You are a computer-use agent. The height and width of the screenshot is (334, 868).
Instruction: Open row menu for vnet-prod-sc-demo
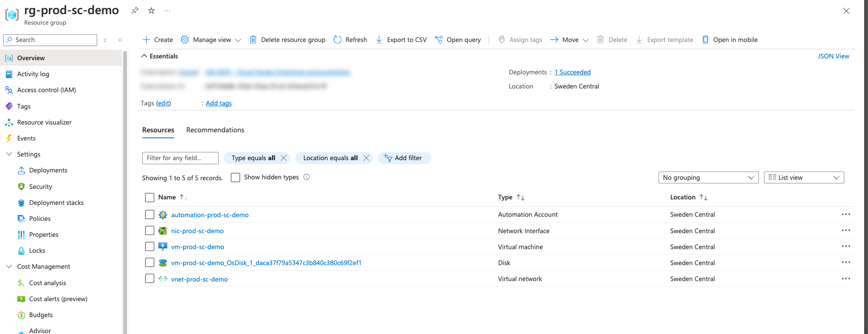click(x=846, y=278)
